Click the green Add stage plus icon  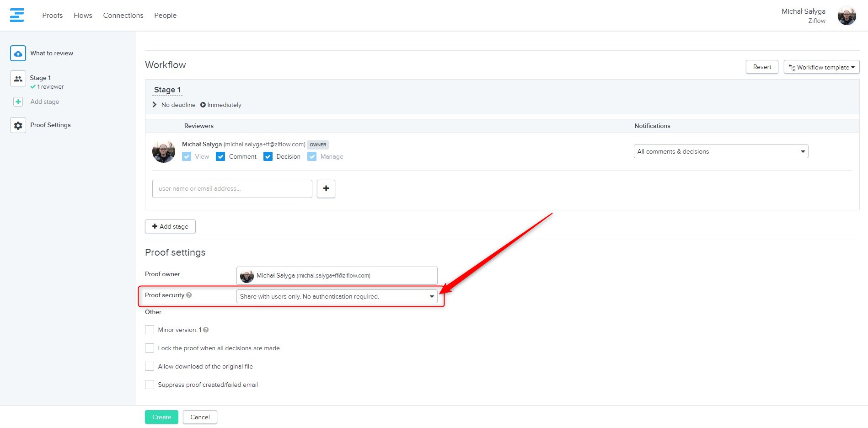pos(18,102)
